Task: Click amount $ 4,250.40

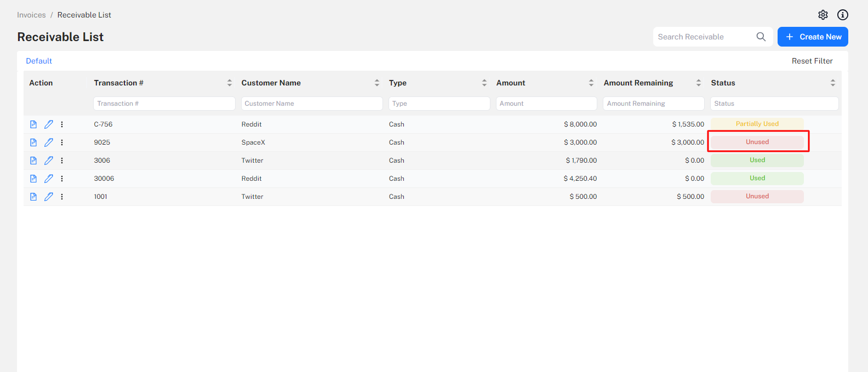Action: pyautogui.click(x=580, y=179)
